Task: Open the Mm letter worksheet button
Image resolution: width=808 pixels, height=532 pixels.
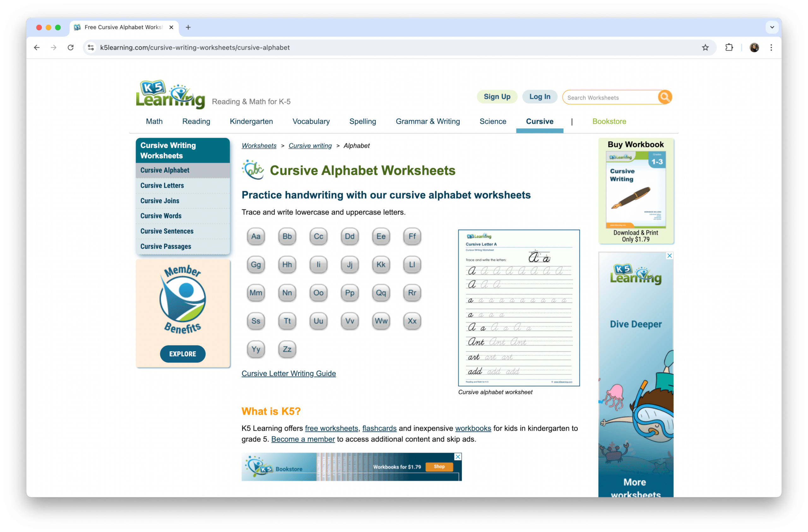Action: [256, 293]
